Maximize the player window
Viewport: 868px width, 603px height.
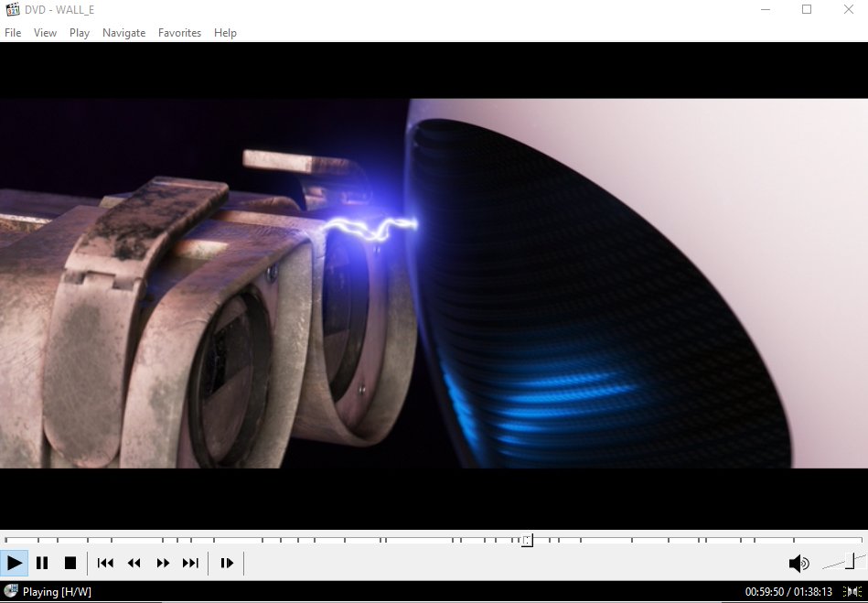point(807,9)
